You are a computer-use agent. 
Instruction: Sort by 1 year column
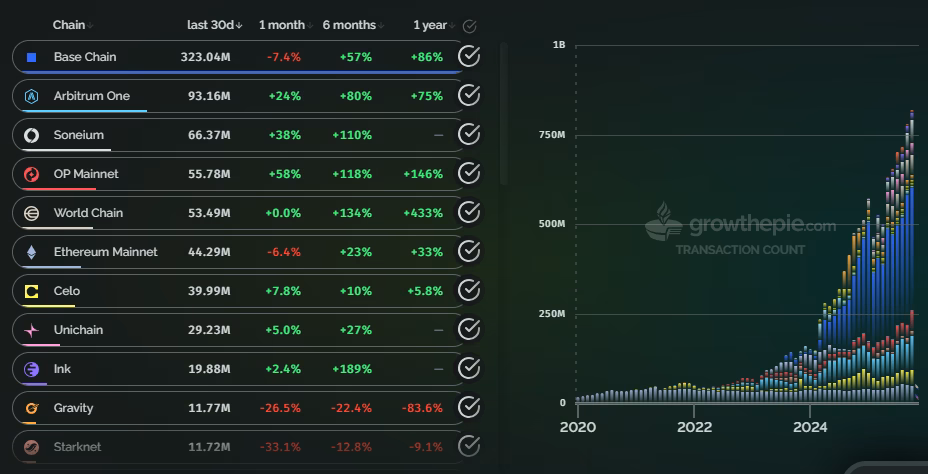click(434, 25)
